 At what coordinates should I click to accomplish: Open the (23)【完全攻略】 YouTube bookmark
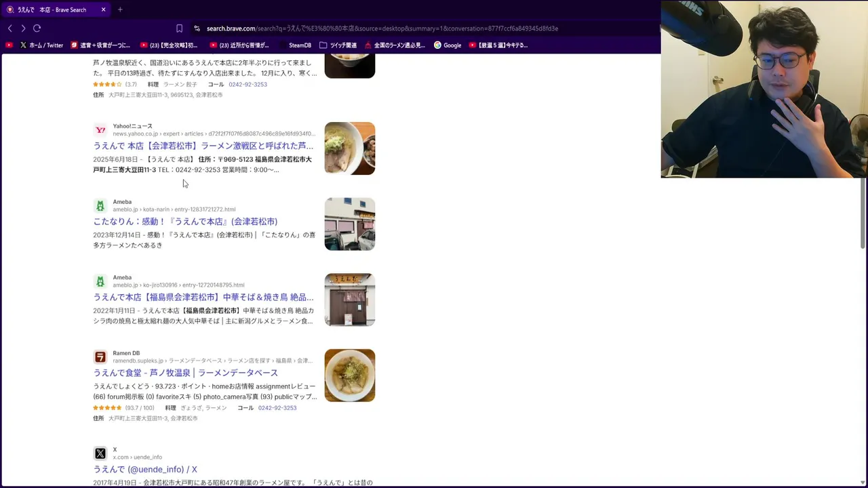point(169,45)
